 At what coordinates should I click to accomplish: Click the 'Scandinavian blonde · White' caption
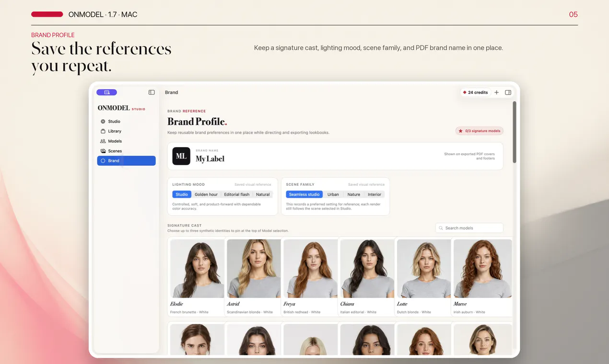(250, 312)
